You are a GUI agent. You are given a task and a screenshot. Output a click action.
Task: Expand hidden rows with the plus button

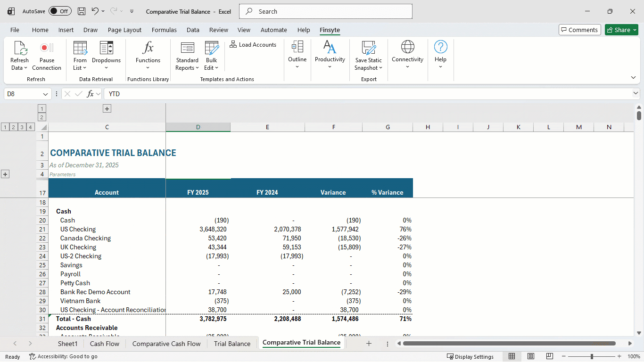point(5,174)
